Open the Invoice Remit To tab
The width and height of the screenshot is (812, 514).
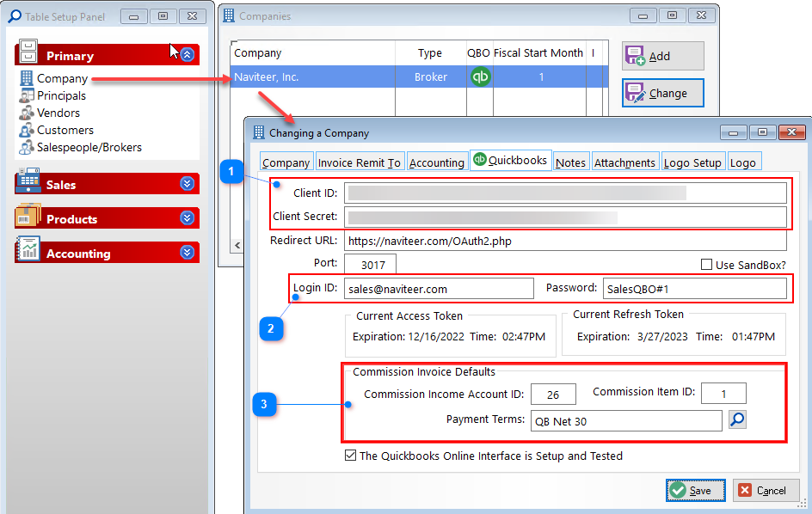point(360,162)
